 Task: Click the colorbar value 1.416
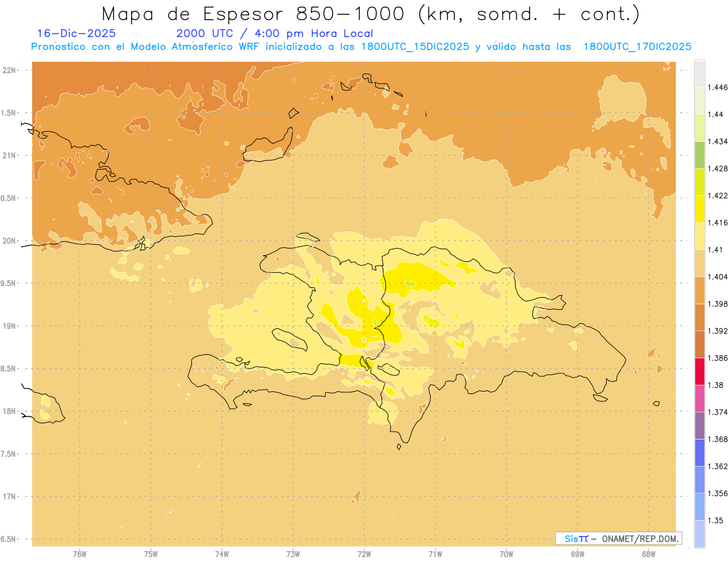click(718, 222)
